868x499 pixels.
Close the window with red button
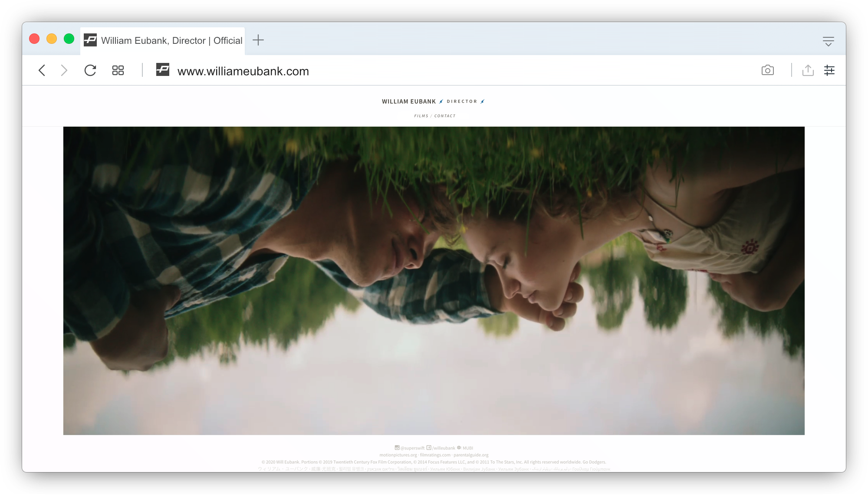(34, 39)
